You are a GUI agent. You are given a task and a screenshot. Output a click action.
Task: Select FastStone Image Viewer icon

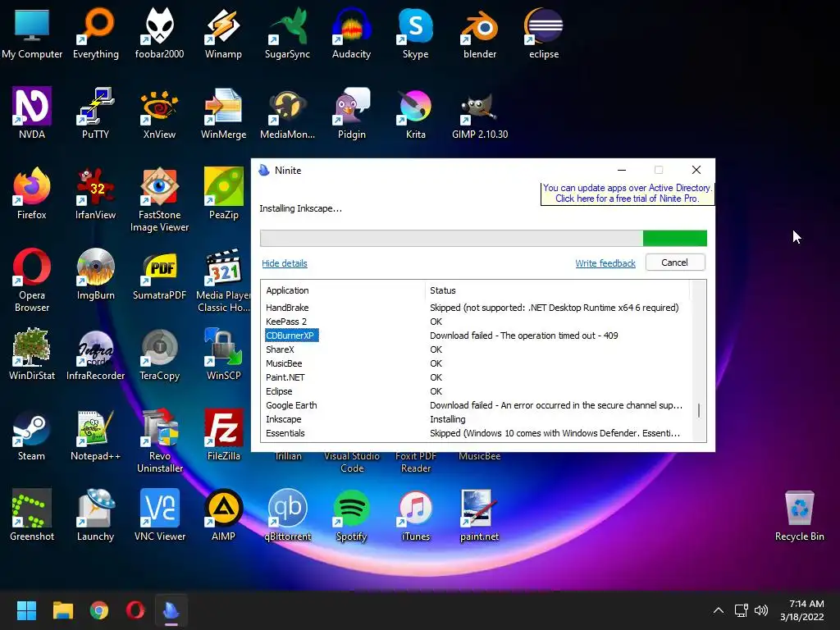click(160, 199)
